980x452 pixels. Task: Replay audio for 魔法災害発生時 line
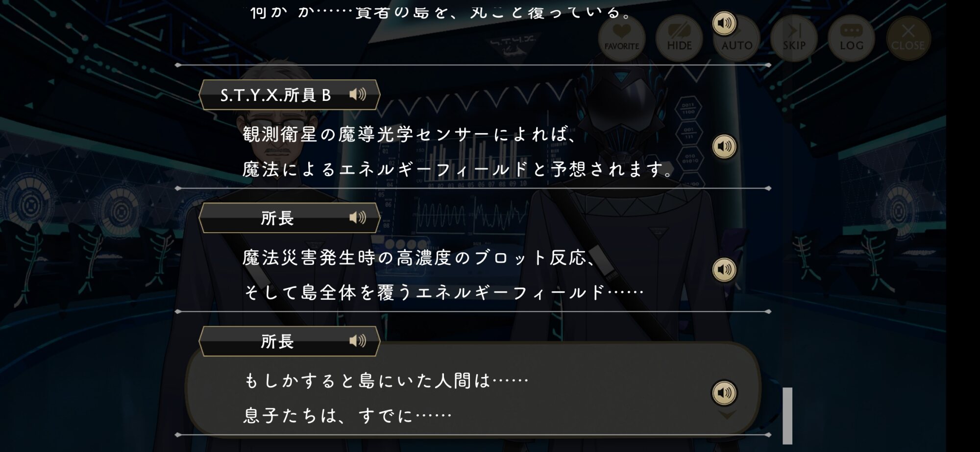tap(724, 270)
